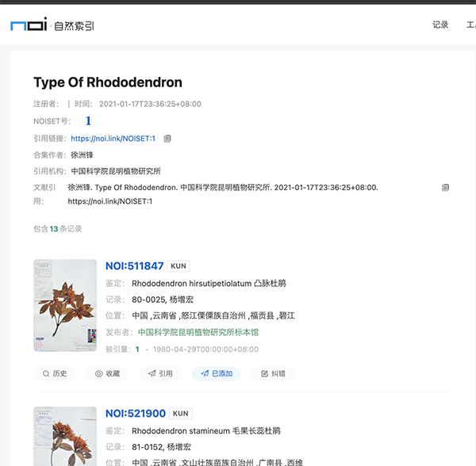
Task: Open 历史 for record NOI:511847
Action: pos(55,373)
